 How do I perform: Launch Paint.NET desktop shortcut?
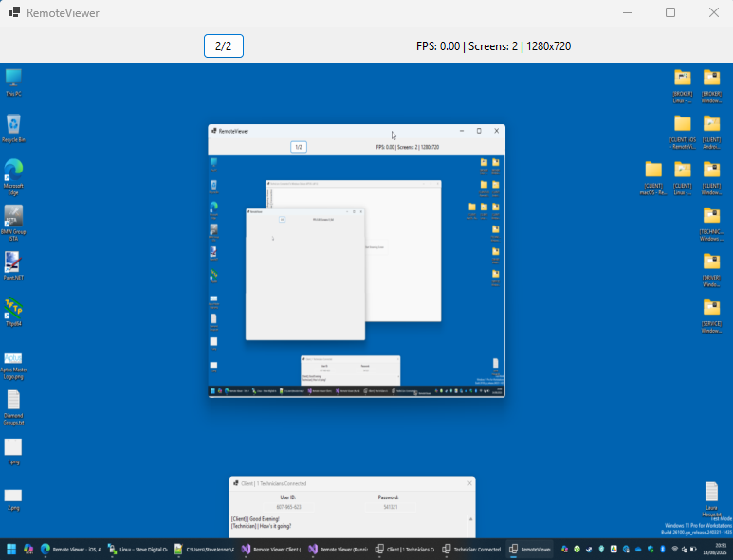coord(13,265)
